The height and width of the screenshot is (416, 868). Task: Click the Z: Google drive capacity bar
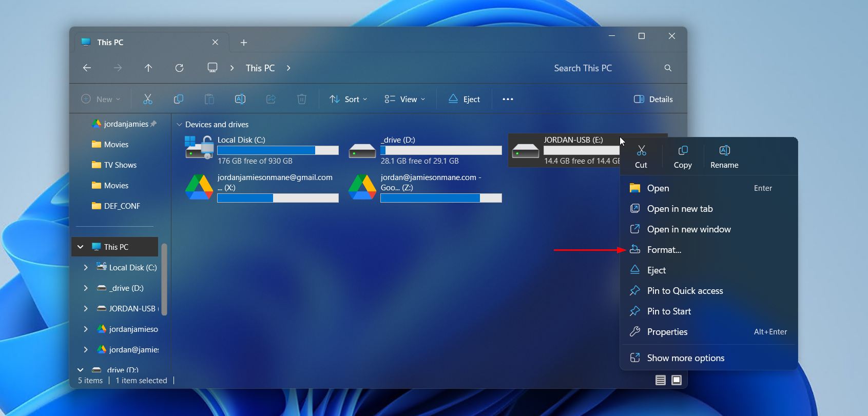441,198
